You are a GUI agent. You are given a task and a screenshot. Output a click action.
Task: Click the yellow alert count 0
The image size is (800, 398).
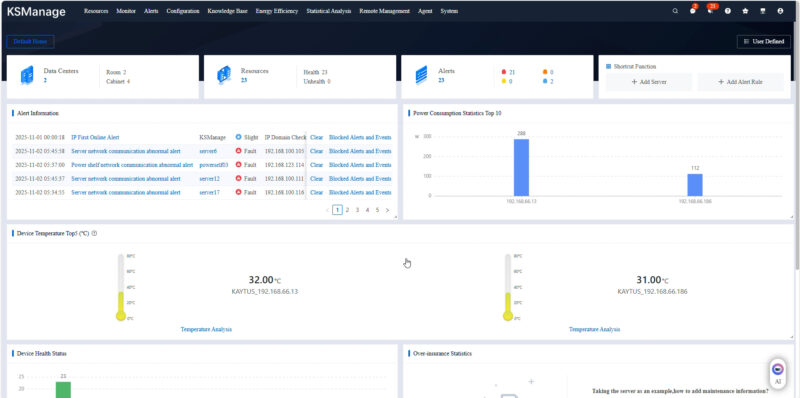tap(510, 82)
